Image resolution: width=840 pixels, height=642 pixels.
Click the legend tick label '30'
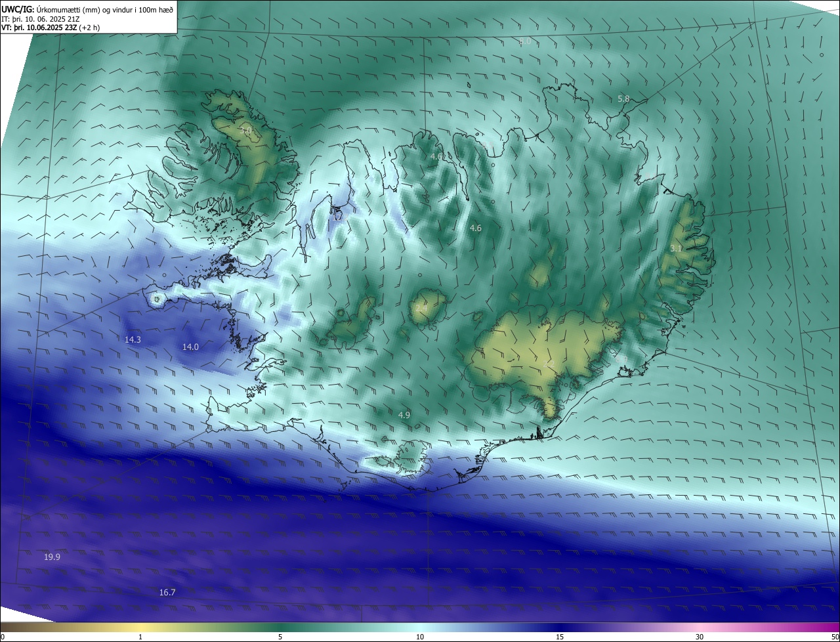coord(700,637)
